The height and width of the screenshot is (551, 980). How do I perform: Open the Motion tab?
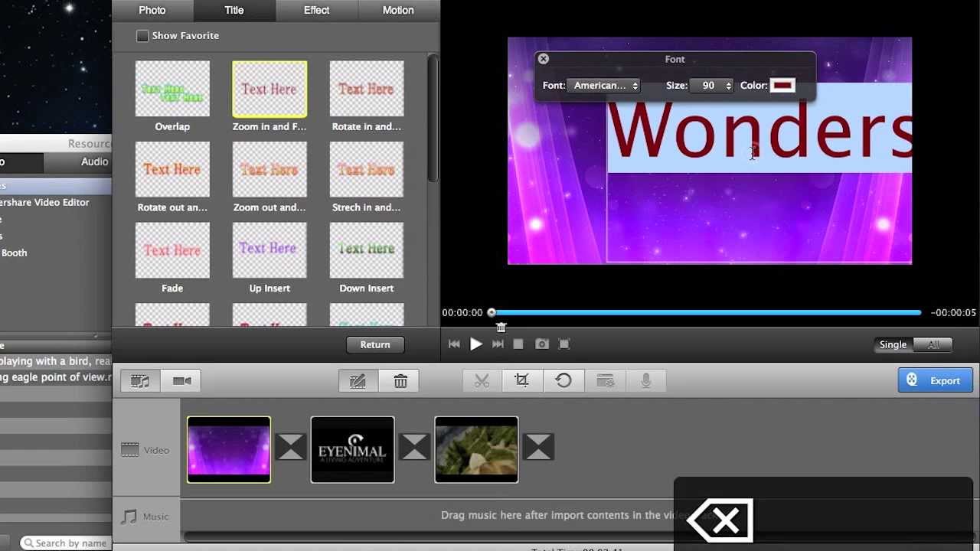pyautogui.click(x=398, y=10)
